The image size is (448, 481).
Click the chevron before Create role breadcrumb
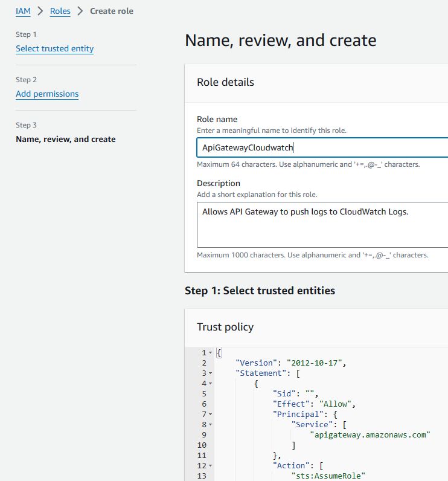(x=80, y=11)
